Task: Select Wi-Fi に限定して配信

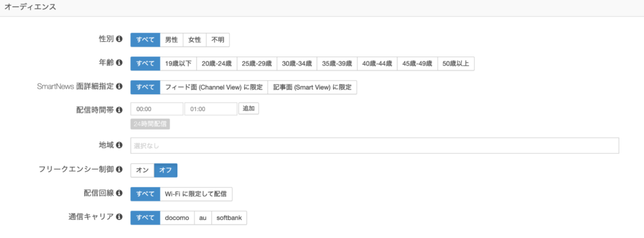Action: 196,193
